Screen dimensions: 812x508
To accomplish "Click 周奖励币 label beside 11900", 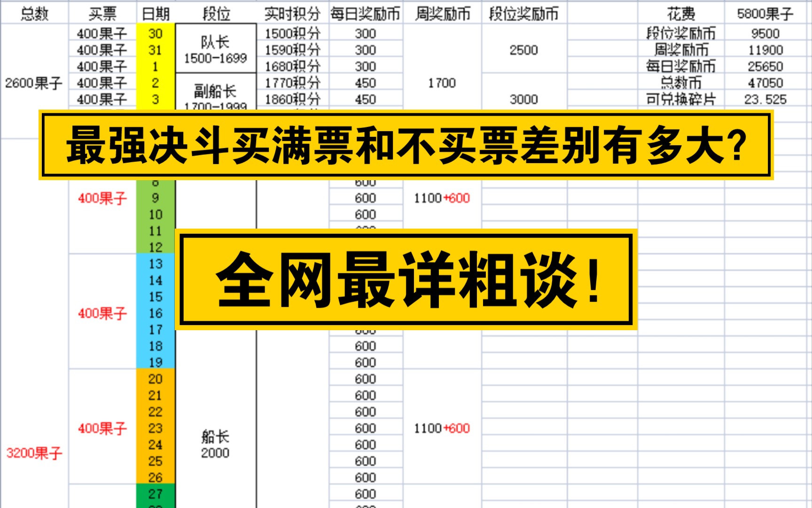I will click(x=681, y=50).
